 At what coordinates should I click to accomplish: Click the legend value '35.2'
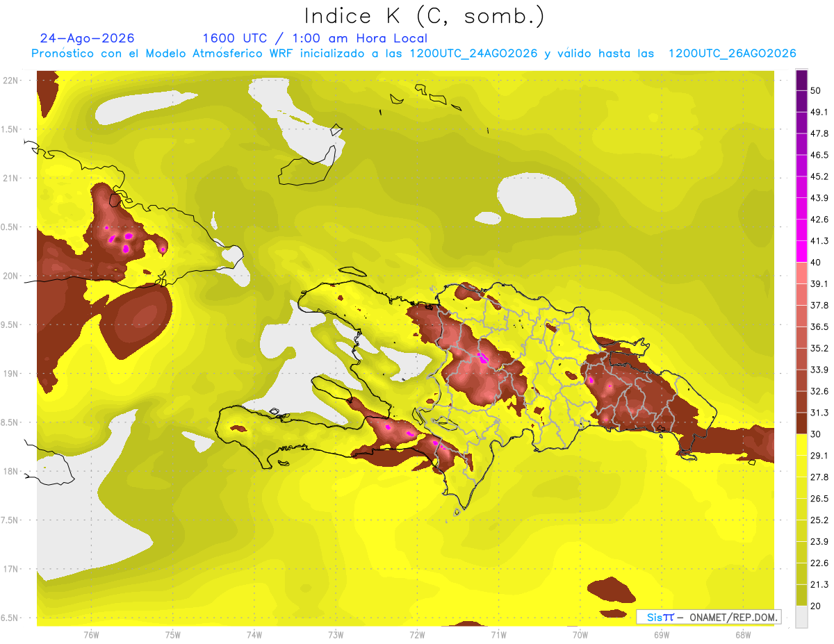[x=819, y=348]
